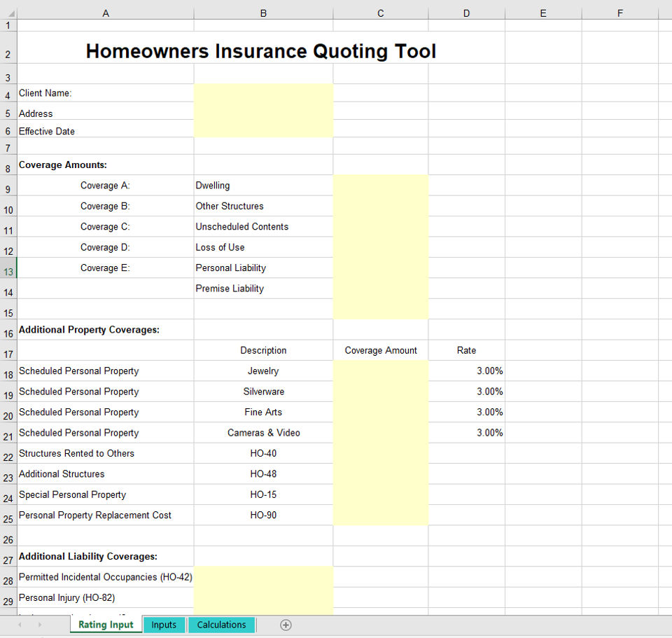The height and width of the screenshot is (638, 672).
Task: Select the Loss of Use amount cell
Action: point(380,247)
